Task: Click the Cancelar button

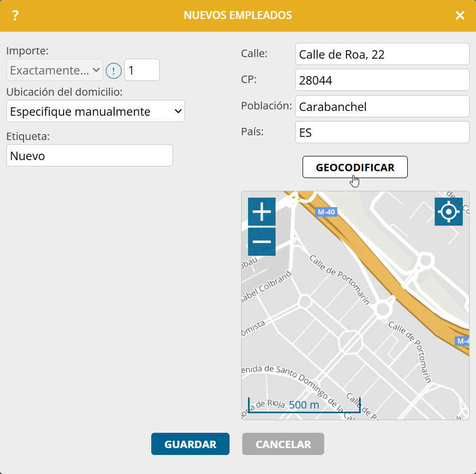Action: tap(283, 444)
